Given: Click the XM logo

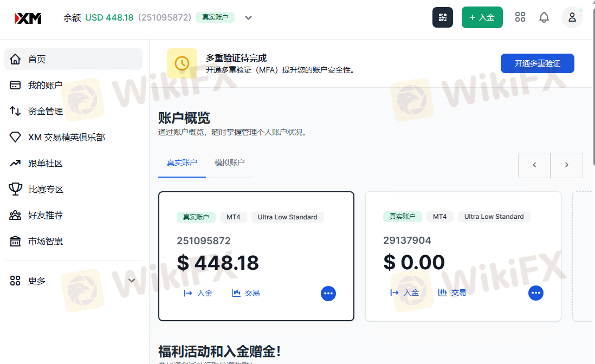Looking at the screenshot, I should [28, 18].
